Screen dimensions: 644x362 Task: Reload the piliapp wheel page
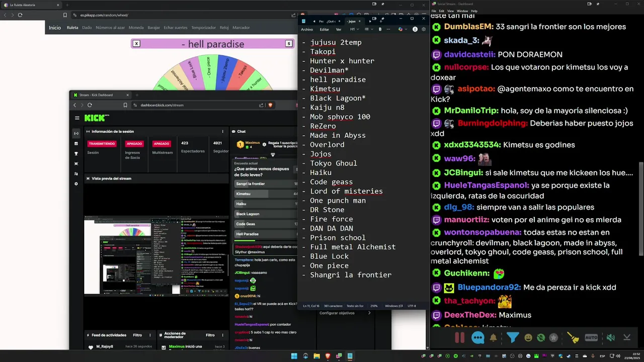[x=20, y=15]
